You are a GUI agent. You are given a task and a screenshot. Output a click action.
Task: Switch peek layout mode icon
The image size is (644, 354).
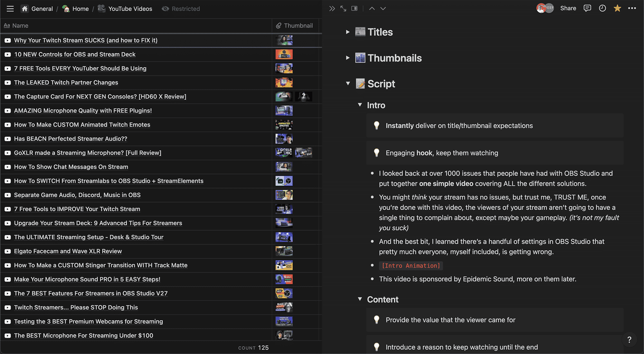coord(354,9)
